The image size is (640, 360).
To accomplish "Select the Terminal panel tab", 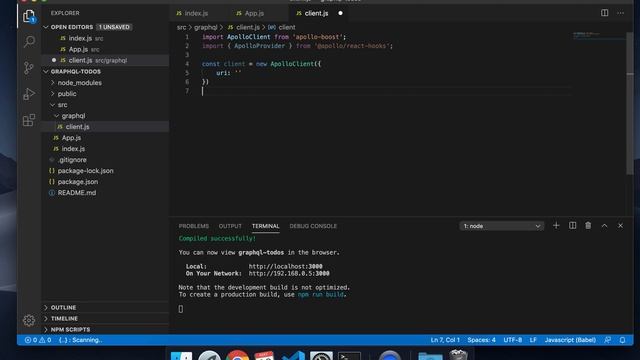I will pyautogui.click(x=266, y=226).
